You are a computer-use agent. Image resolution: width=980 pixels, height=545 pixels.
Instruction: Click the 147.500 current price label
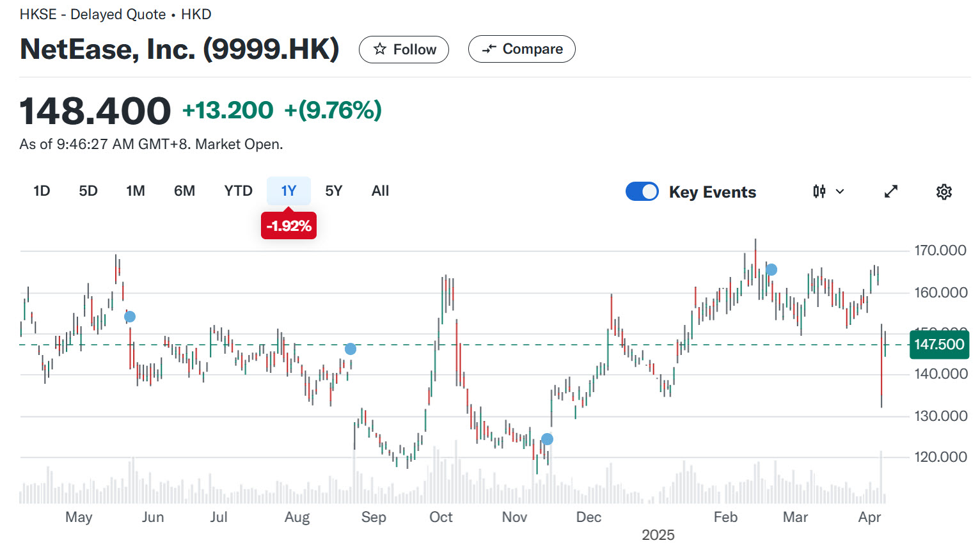(939, 344)
